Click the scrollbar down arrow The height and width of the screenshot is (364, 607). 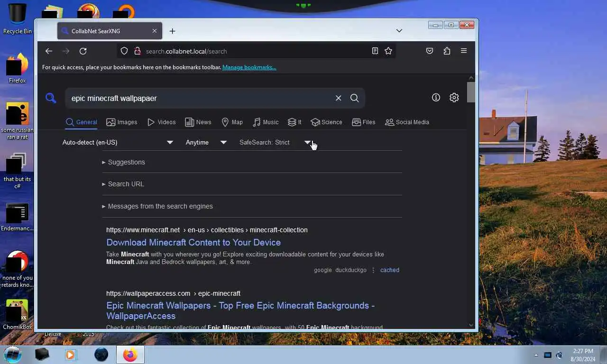coord(471,325)
